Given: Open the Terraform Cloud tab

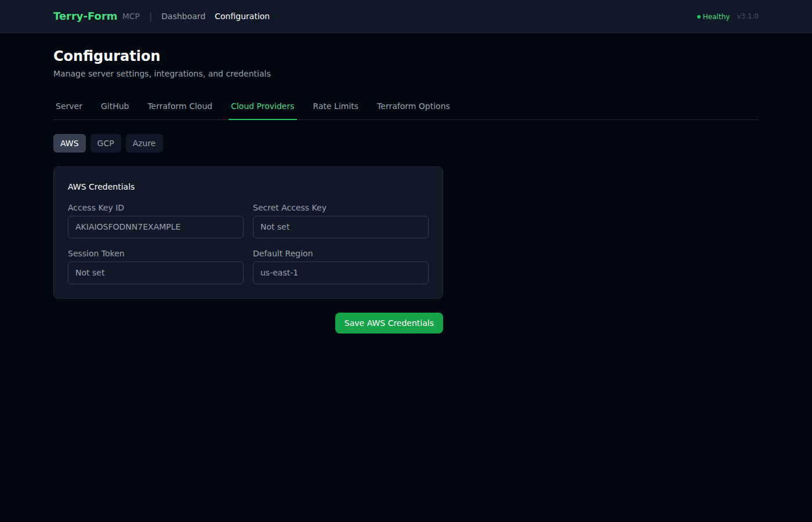Looking at the screenshot, I should (x=180, y=106).
